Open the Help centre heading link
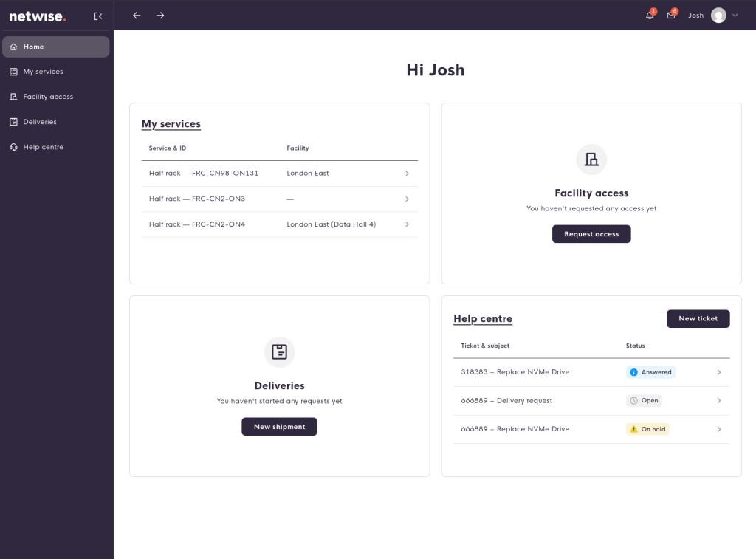 (483, 319)
